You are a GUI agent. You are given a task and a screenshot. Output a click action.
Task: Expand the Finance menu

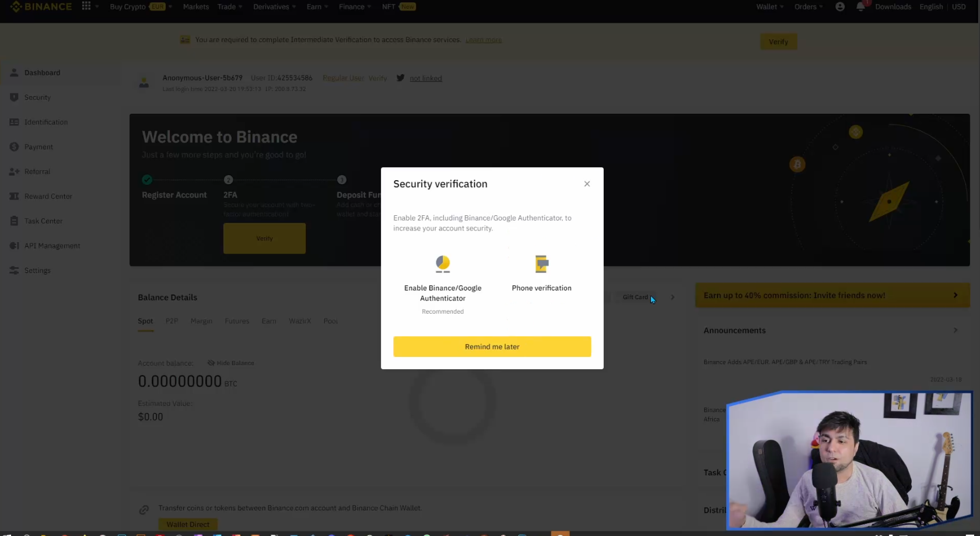pos(355,7)
